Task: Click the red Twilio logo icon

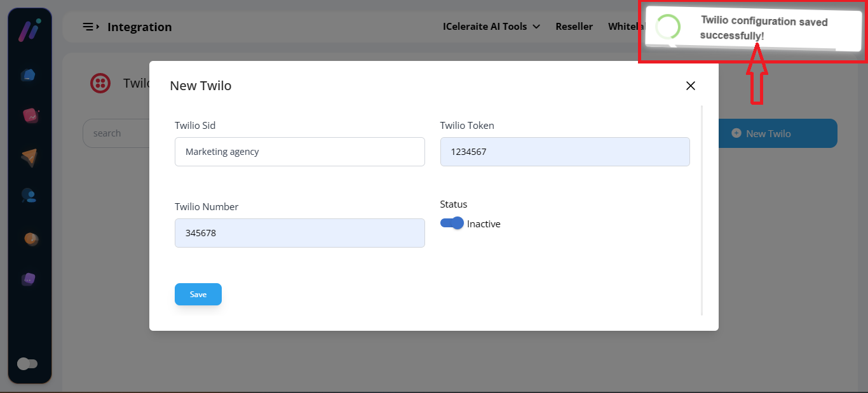Action: click(x=100, y=83)
